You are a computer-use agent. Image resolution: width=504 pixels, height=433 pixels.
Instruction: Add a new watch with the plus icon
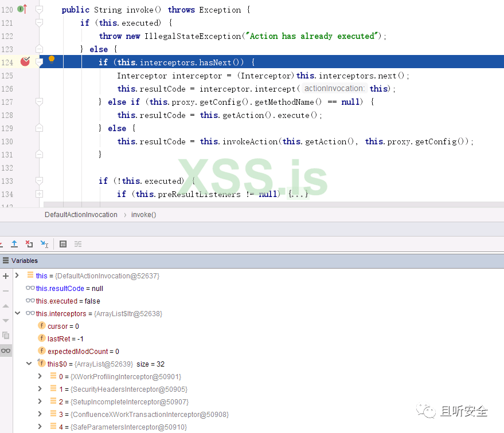(x=6, y=275)
